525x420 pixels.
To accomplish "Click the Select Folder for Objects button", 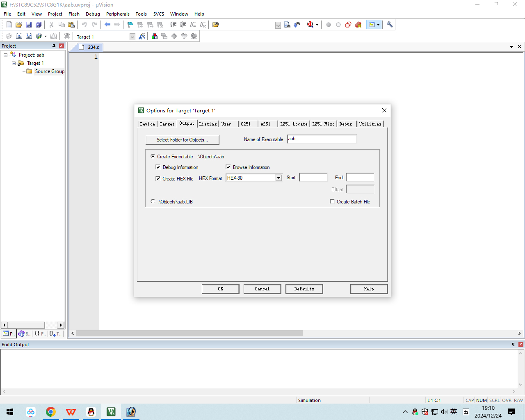I will [x=182, y=140].
